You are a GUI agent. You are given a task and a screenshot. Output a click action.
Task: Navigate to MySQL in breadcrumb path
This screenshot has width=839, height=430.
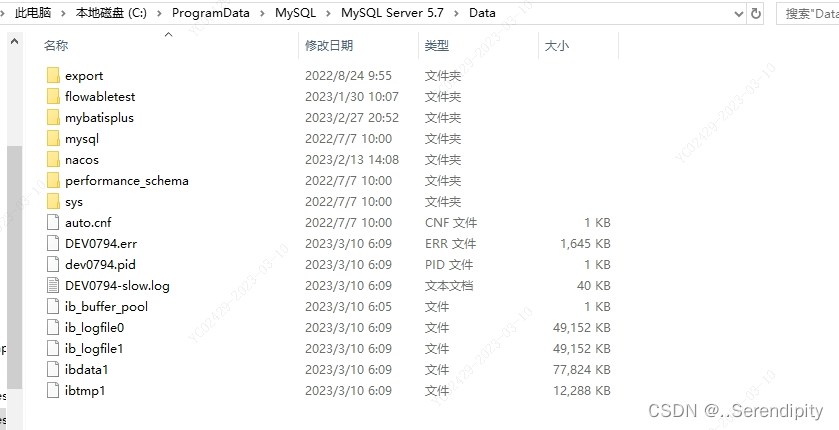tap(295, 13)
